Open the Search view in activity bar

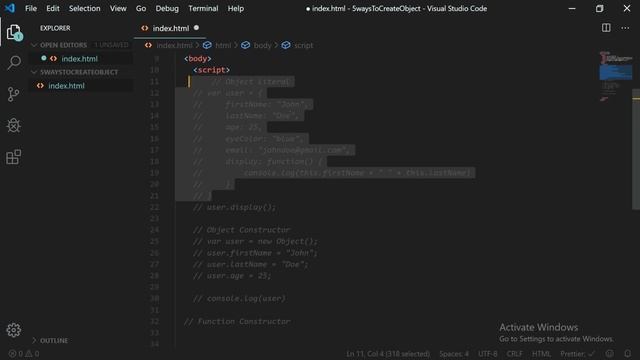(x=14, y=63)
